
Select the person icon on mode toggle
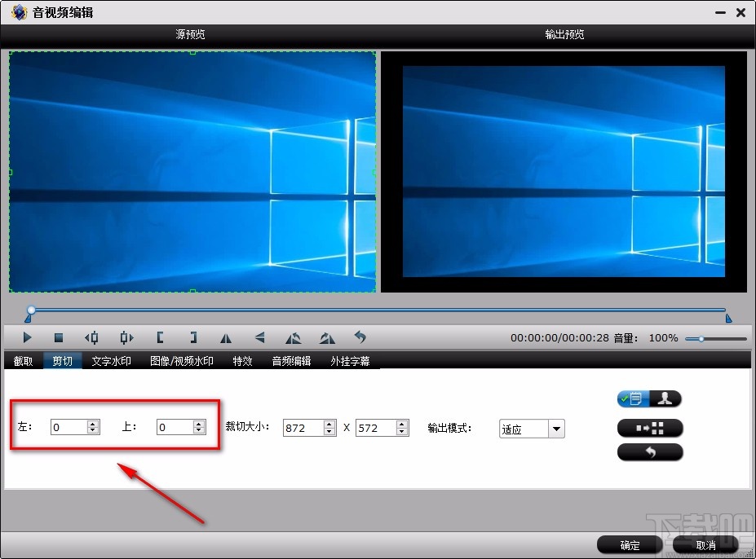coord(665,398)
